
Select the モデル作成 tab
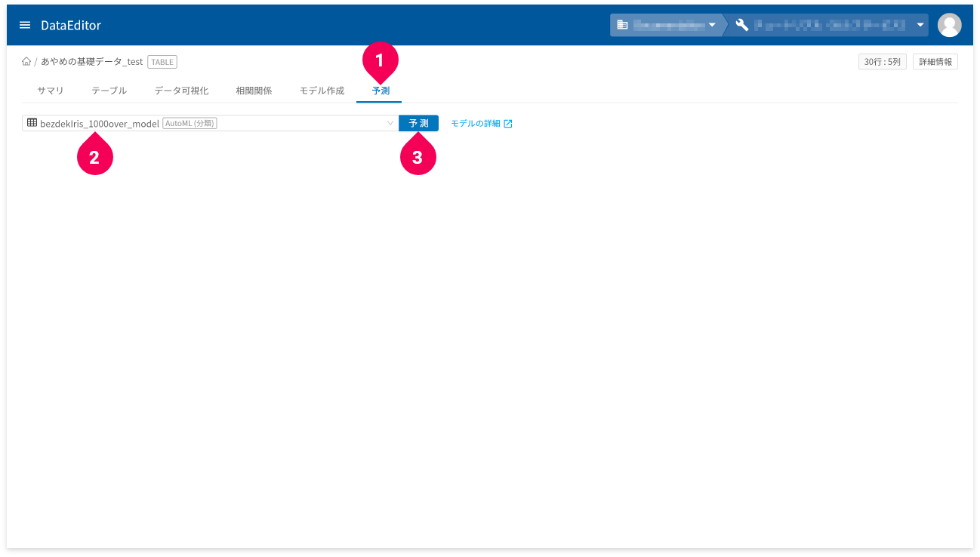coord(322,91)
